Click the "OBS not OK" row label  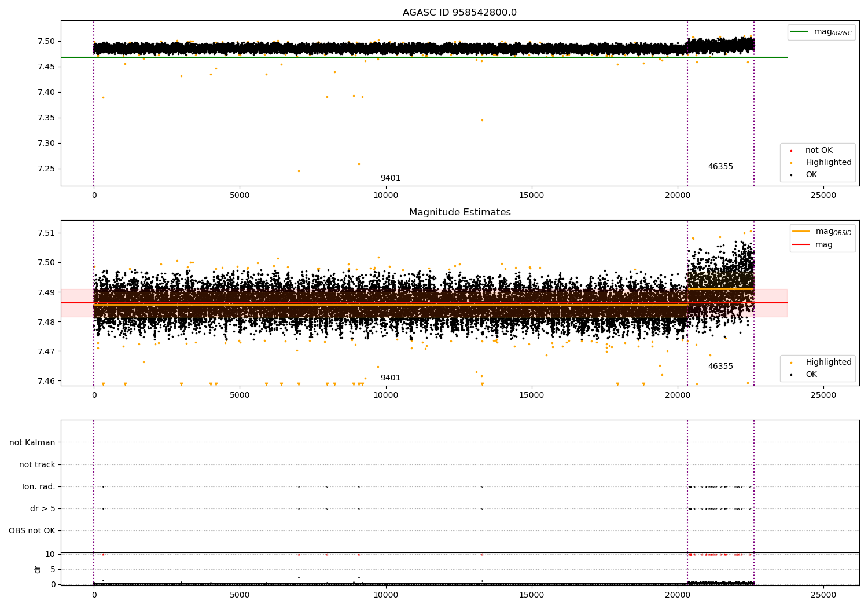[x=32, y=531]
